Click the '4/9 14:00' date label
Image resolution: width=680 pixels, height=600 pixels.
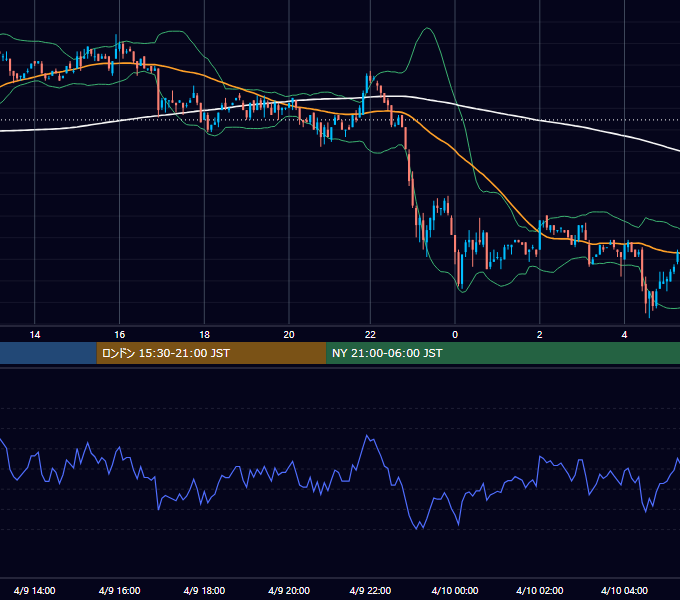coord(35,590)
